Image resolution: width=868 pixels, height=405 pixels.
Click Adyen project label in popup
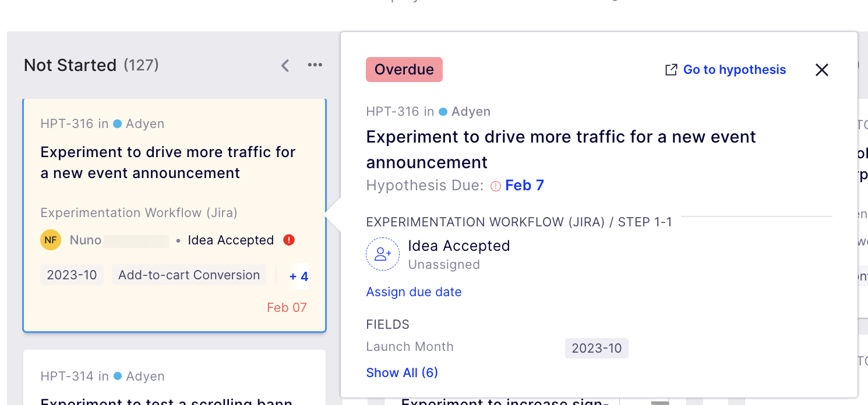[x=471, y=112]
